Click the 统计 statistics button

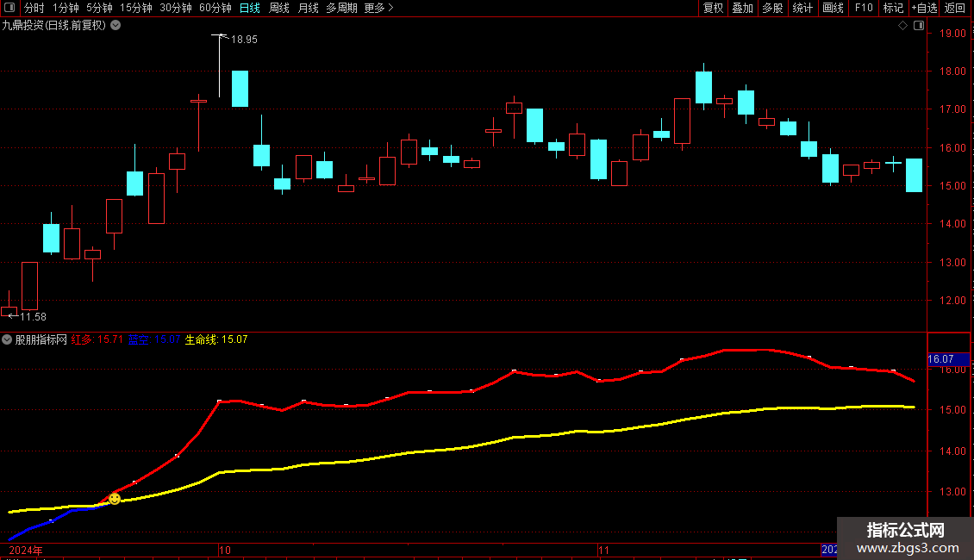coord(802,8)
